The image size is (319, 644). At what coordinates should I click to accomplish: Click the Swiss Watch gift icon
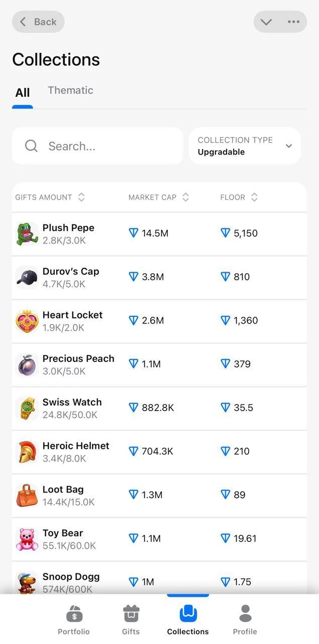click(x=27, y=408)
